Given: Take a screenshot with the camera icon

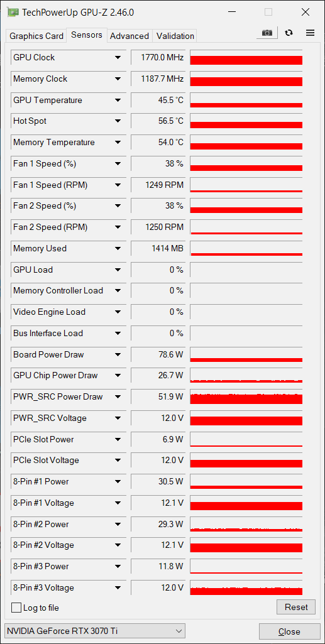Looking at the screenshot, I should click(267, 33).
